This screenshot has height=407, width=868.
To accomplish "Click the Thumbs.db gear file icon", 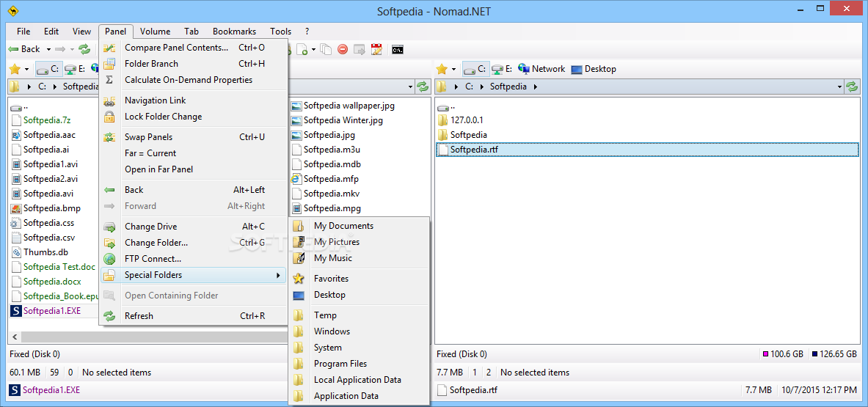I will coord(16,253).
